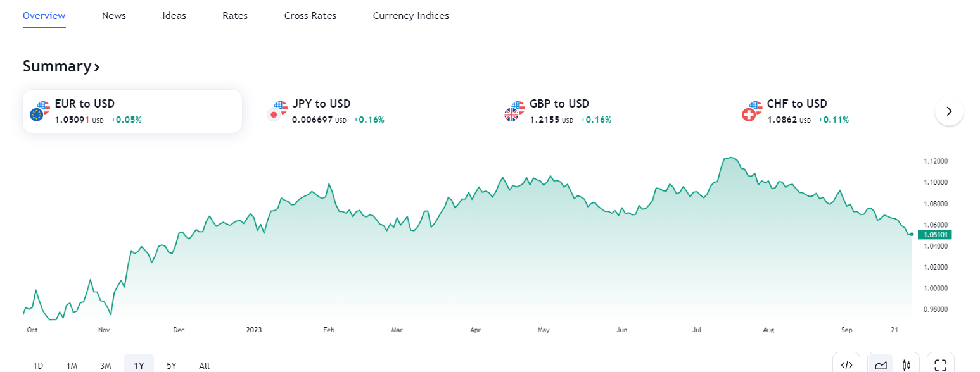Select the 5Y time range
This screenshot has width=980, height=372.
tap(172, 365)
